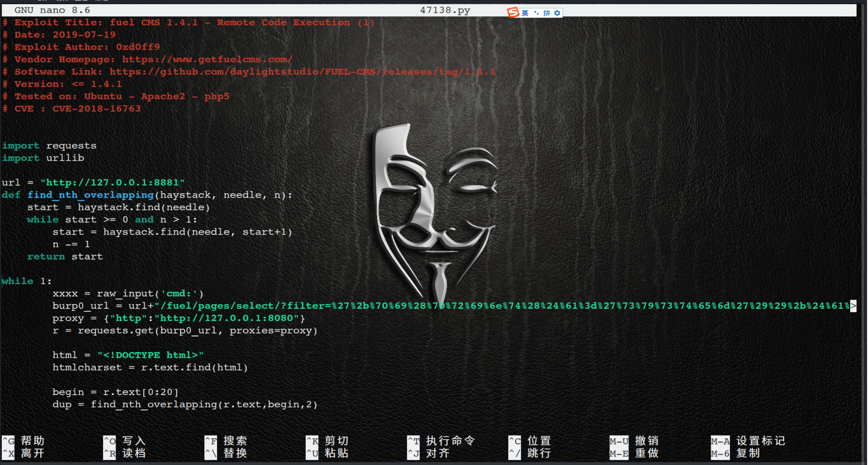This screenshot has width=868, height=465.
Task: Click the line-continuation > marker on burp0_url line
Action: (x=853, y=306)
